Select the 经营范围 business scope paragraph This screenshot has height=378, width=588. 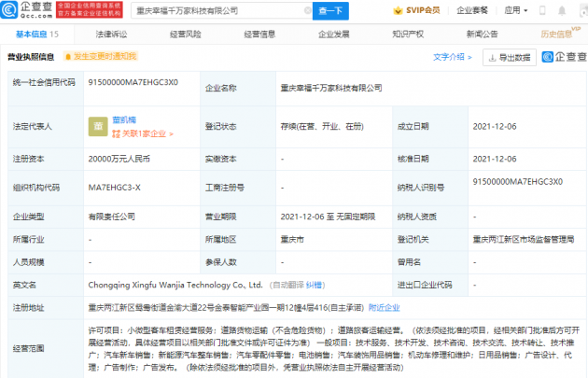pyautogui.click(x=334, y=349)
